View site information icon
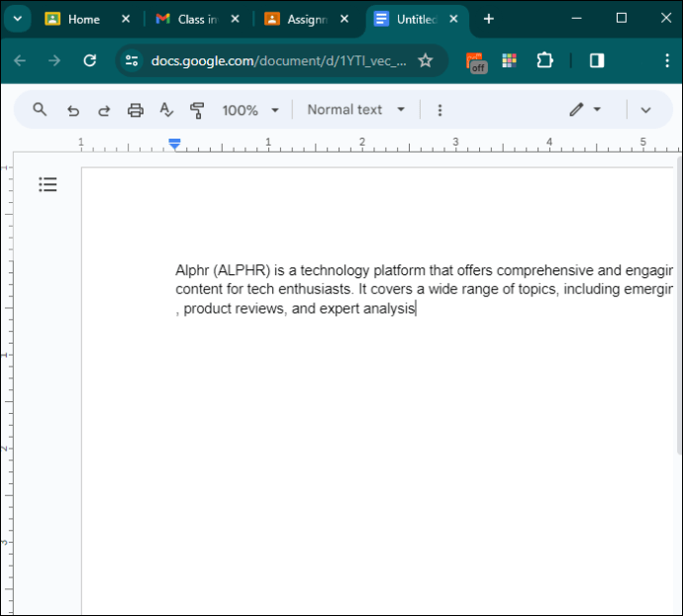This screenshot has height=616, width=683. [x=132, y=60]
